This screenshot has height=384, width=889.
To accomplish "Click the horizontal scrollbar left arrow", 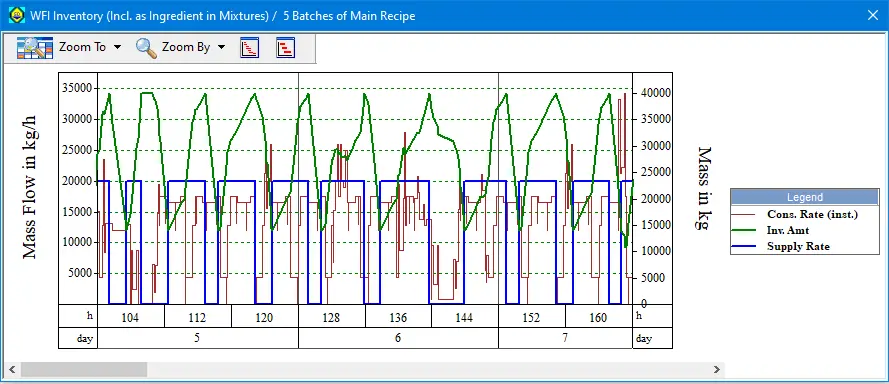I will coord(11,370).
